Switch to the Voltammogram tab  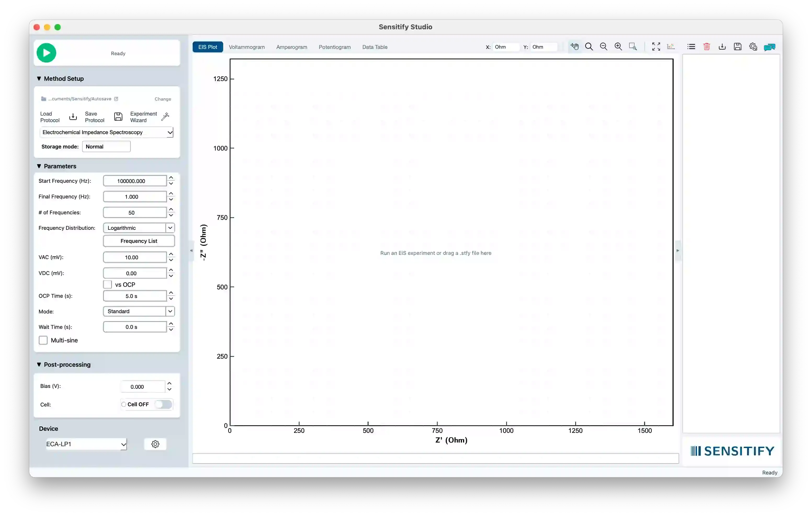pyautogui.click(x=247, y=47)
